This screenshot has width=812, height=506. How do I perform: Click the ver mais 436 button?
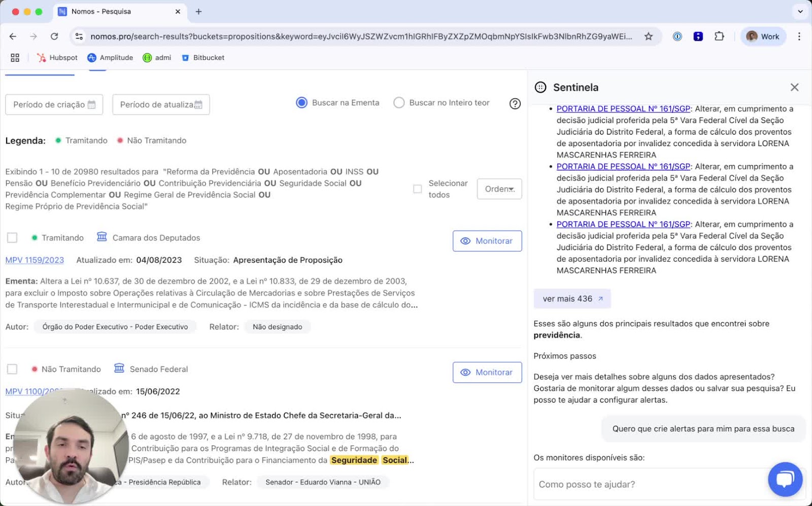click(x=572, y=299)
